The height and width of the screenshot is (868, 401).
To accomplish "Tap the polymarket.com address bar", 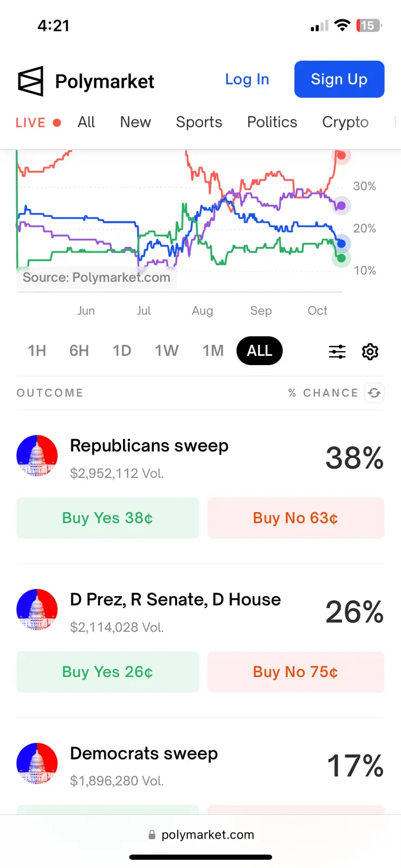I will 200,835.
